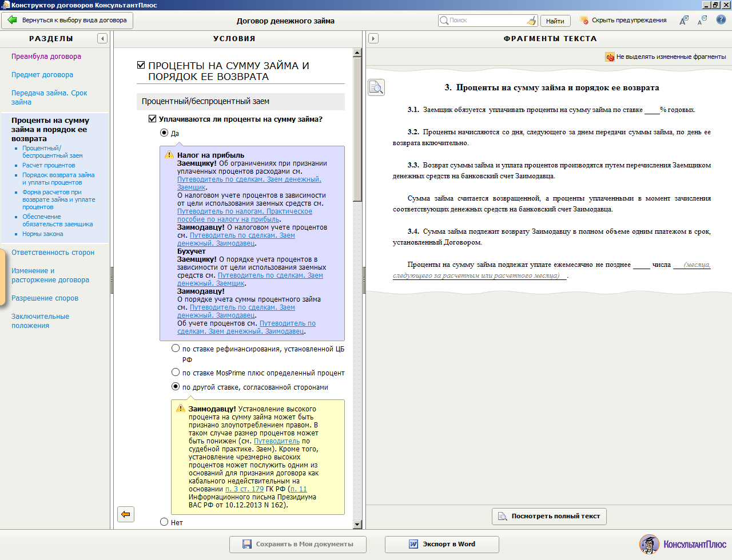Click the yellow warning icon near Налог на прибыль
Screen dimensions: 732x560
coord(169,155)
